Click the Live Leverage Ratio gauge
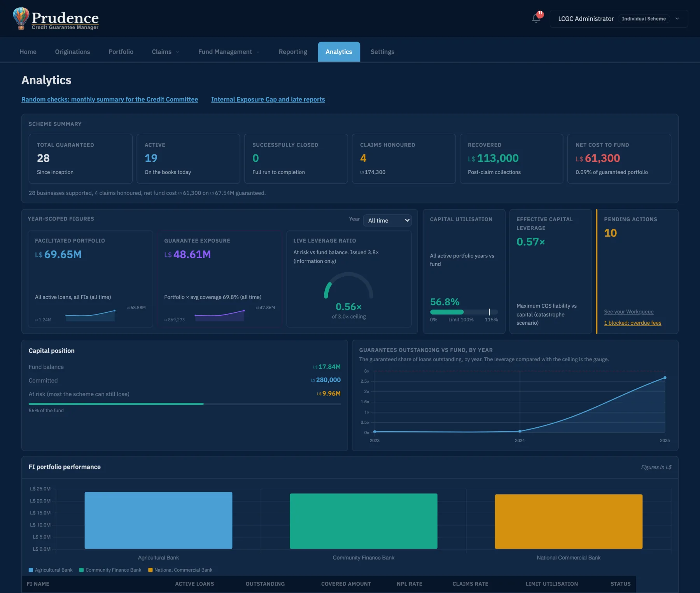 (x=348, y=286)
